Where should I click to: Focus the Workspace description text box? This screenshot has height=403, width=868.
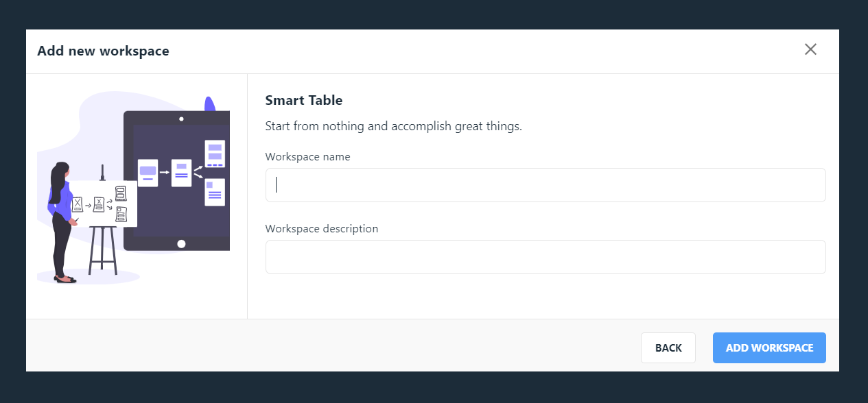[546, 257]
